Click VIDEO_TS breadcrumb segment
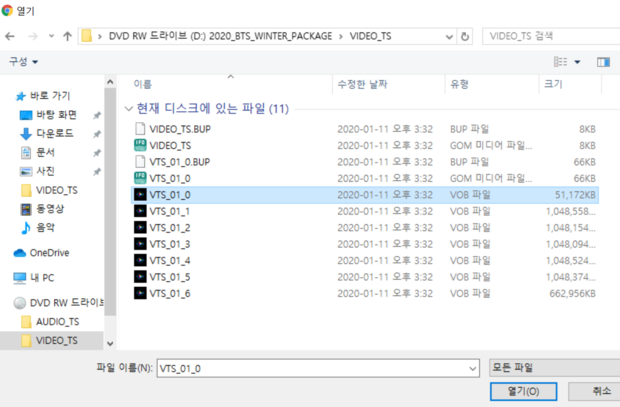Screen dimensions: 620x407 370,36
